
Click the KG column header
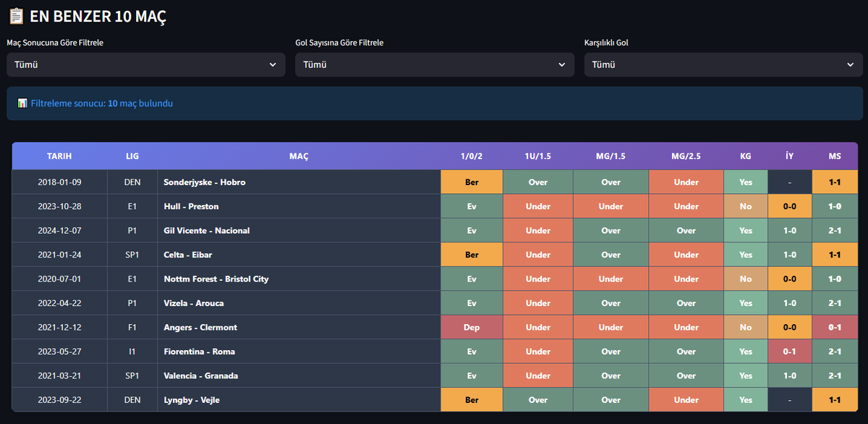pyautogui.click(x=746, y=156)
